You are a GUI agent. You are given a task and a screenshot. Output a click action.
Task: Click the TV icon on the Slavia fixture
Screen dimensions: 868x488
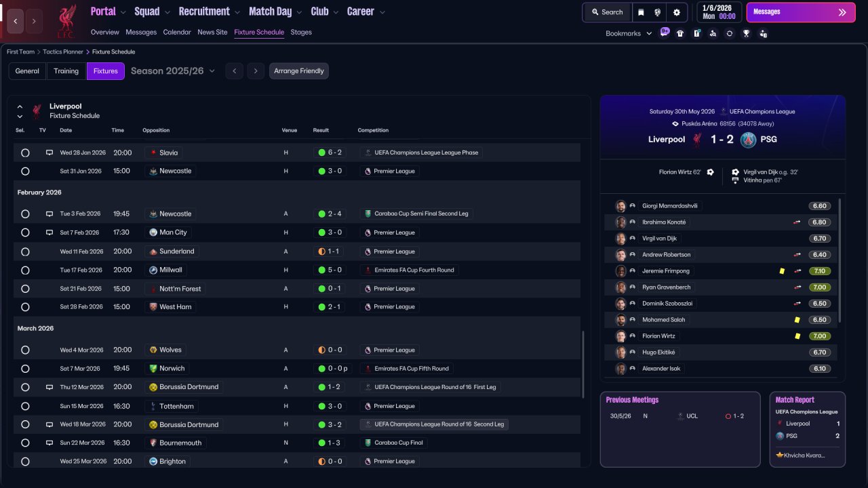[50, 152]
